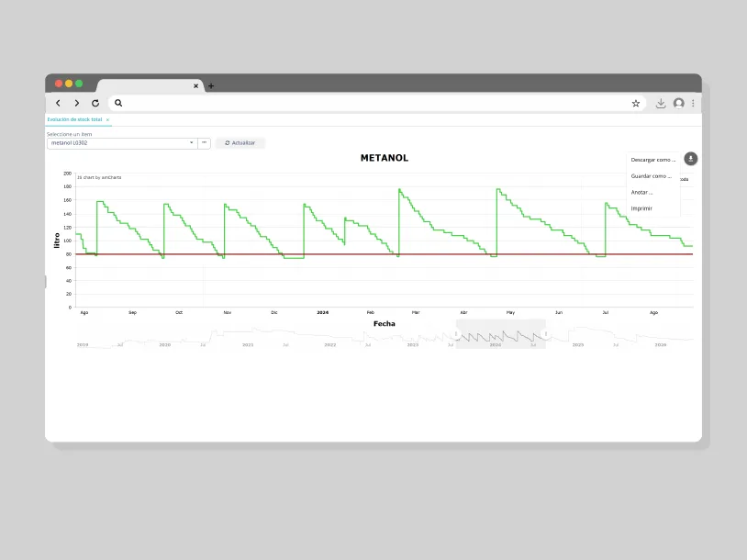The width and height of the screenshot is (747, 560).
Task: Click the METANOL chart title
Action: pyautogui.click(x=384, y=158)
